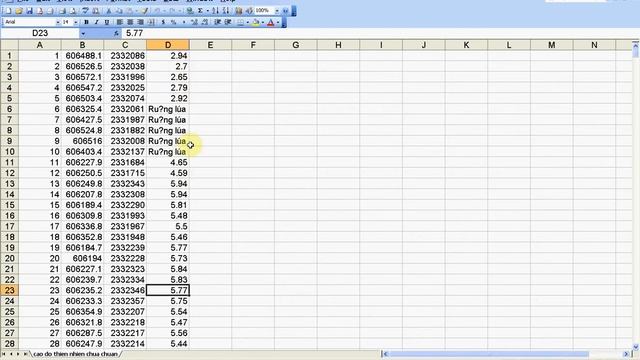640x360 pixels.
Task: Click the Open folder icon
Action: [19, 11]
